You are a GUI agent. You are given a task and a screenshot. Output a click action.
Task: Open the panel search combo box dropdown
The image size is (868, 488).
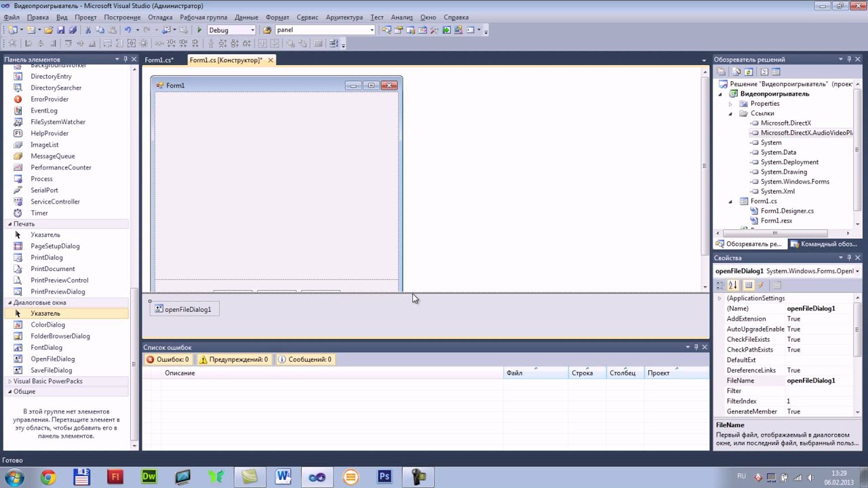(x=372, y=30)
